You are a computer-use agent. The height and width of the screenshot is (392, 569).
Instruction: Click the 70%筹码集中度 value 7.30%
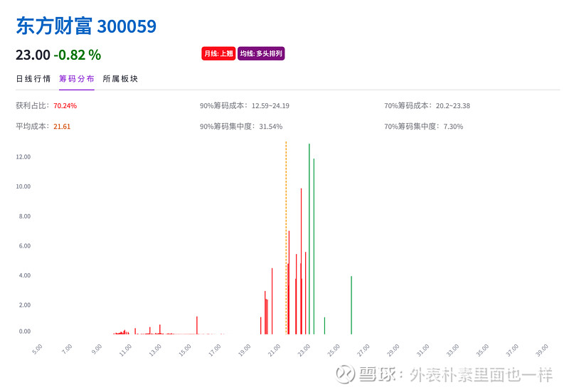click(453, 127)
